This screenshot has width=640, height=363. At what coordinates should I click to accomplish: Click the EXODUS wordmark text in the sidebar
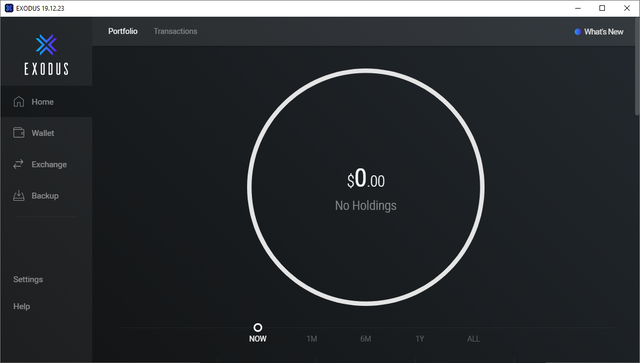click(46, 69)
